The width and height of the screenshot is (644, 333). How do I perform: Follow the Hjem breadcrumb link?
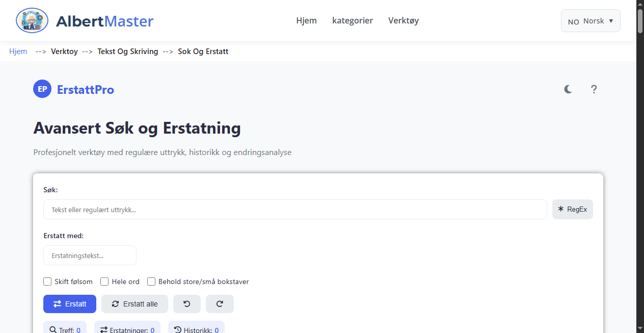(x=18, y=52)
